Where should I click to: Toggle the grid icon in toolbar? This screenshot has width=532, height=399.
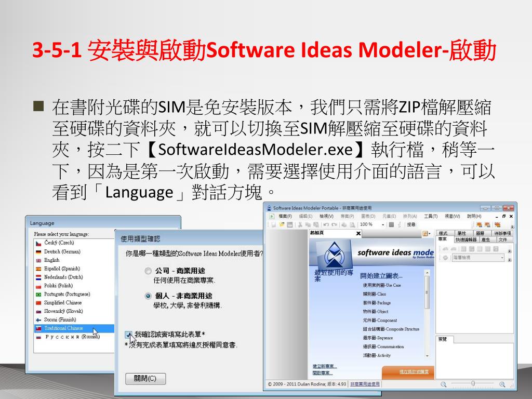391,224
